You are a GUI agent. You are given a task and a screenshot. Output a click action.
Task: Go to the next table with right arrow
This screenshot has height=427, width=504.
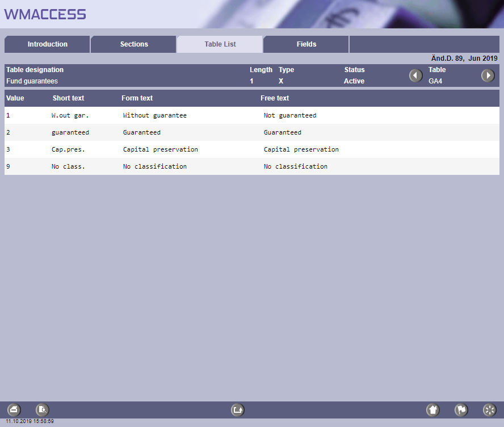pyautogui.click(x=488, y=76)
